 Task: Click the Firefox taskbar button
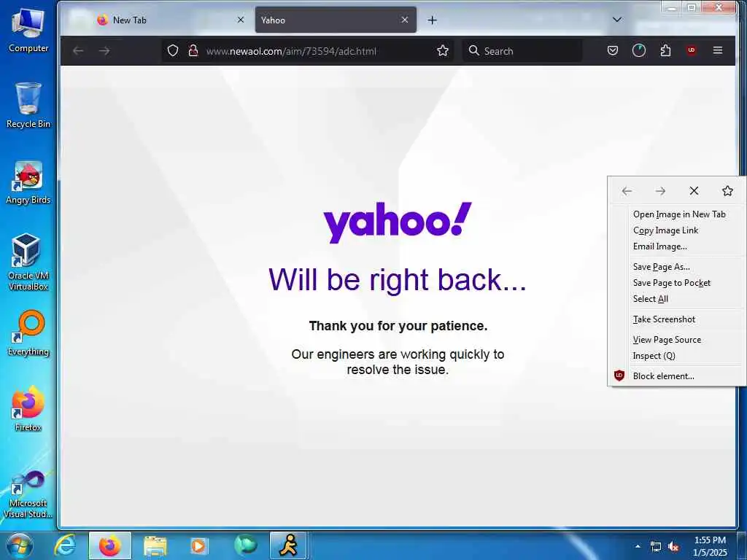[x=109, y=545]
